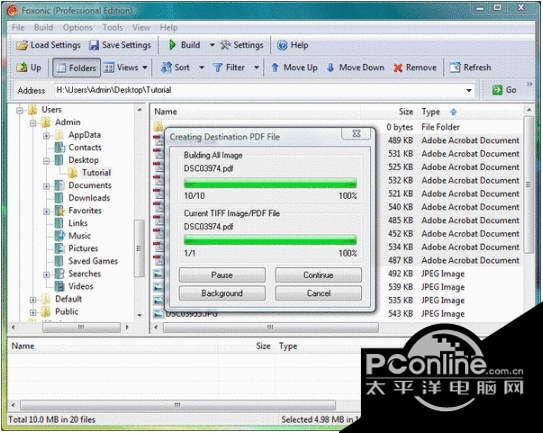Open the Options menu
543x433 pixels.
click(78, 27)
